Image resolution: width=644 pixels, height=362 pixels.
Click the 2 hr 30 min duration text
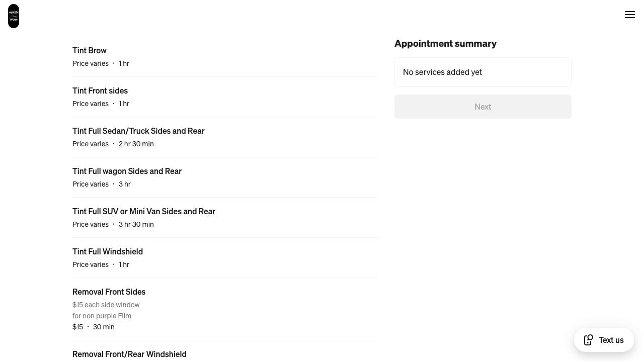tap(136, 144)
